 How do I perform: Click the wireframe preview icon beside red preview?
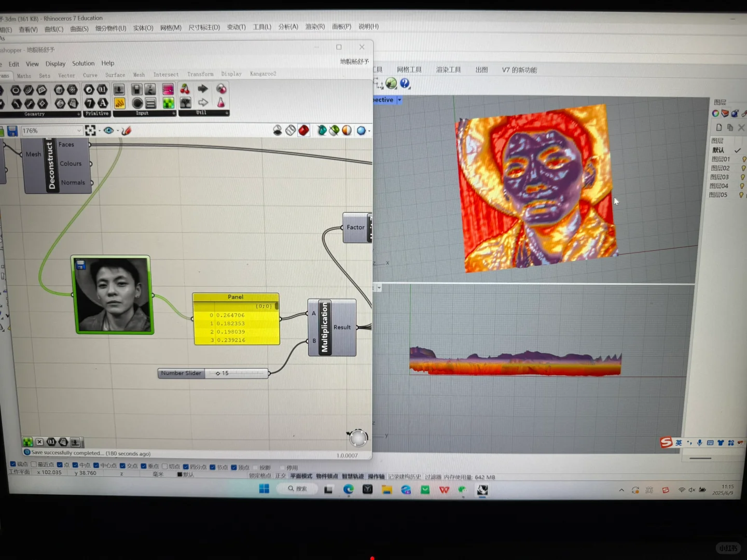click(290, 130)
